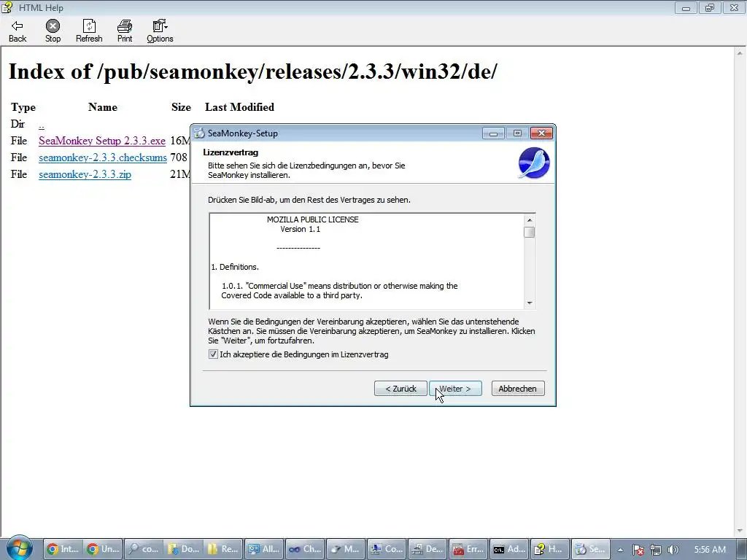Click the 'Type' column header

pos(23,108)
